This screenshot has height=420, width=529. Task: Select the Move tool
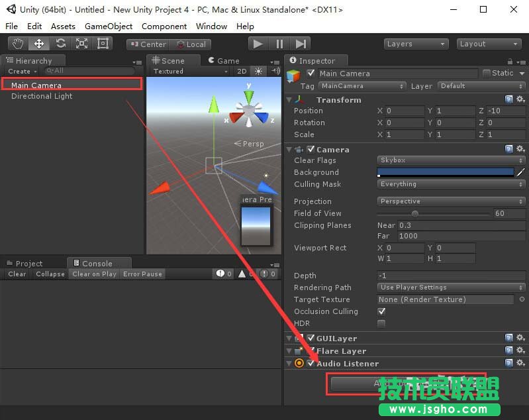[x=39, y=44]
